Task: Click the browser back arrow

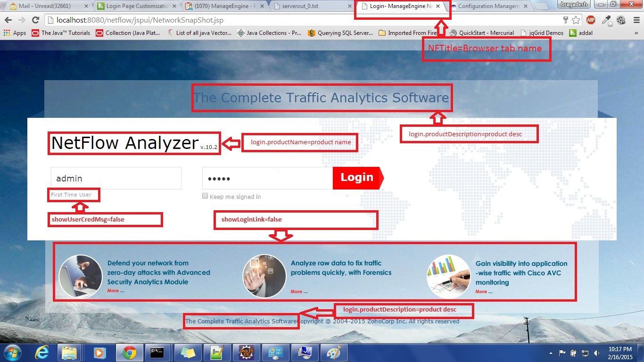Action: click(x=8, y=20)
